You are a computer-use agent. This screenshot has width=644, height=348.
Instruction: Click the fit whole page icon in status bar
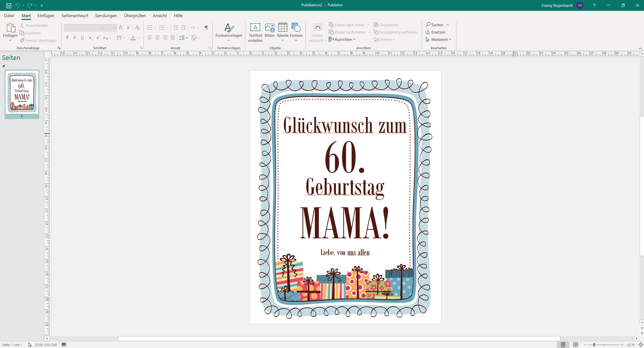pyautogui.click(x=641, y=344)
